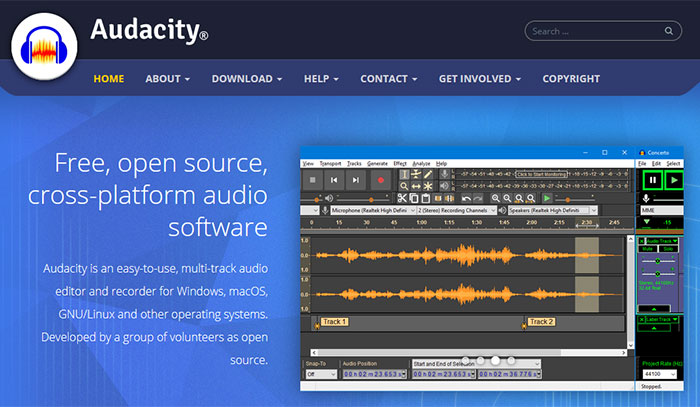Close the Label Track via its X button
This screenshot has width=700, height=407.
click(642, 320)
